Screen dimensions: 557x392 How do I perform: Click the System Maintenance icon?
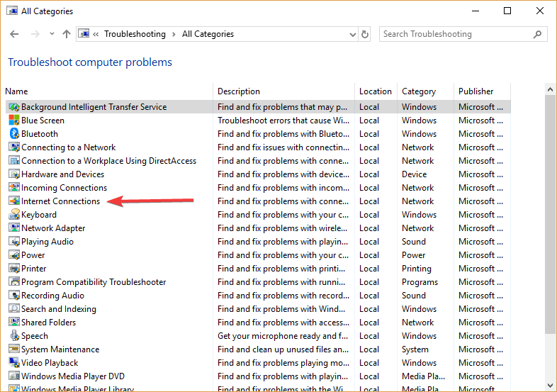pos(14,349)
